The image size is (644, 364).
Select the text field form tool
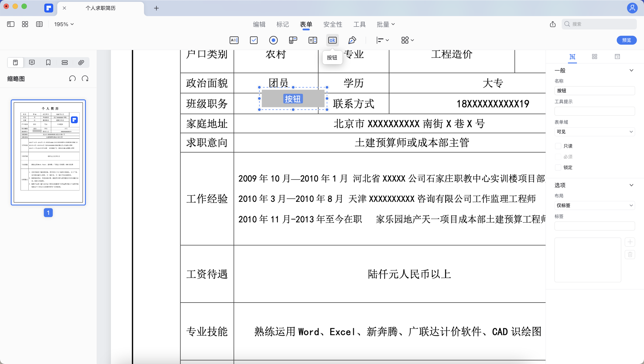pyautogui.click(x=234, y=40)
